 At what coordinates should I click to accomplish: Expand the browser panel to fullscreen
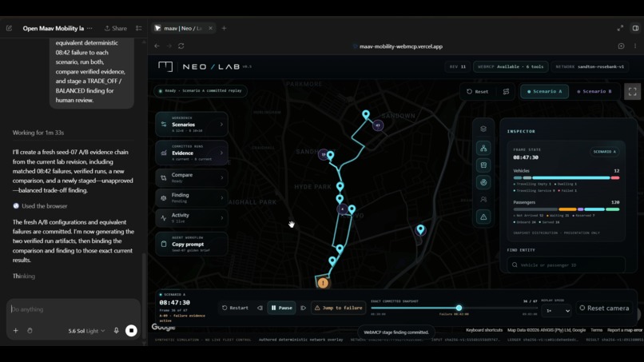pos(620,28)
